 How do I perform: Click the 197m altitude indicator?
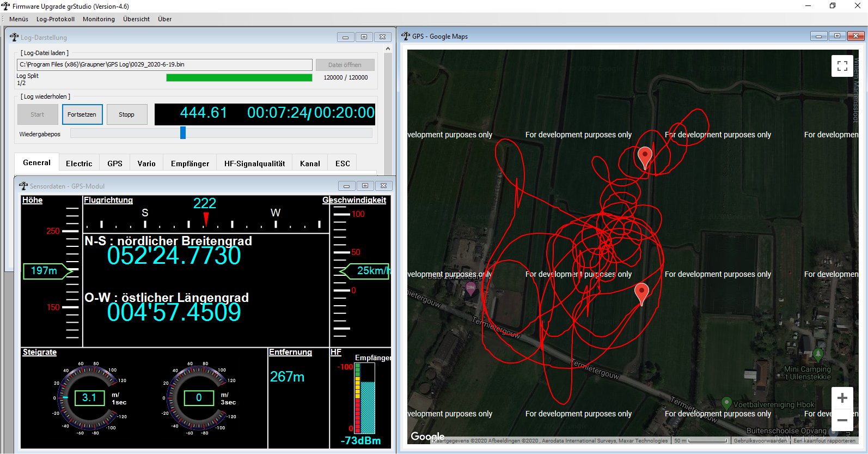[x=48, y=271]
